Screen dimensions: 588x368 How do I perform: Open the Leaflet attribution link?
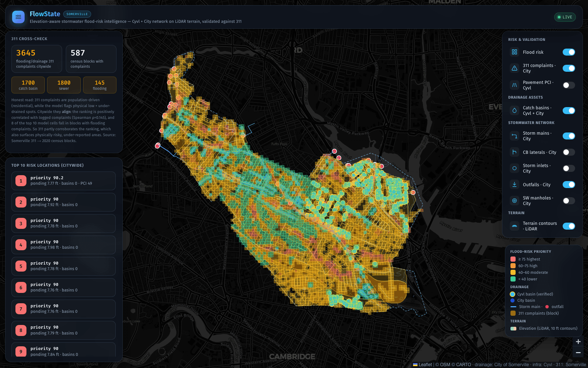[x=423, y=365]
